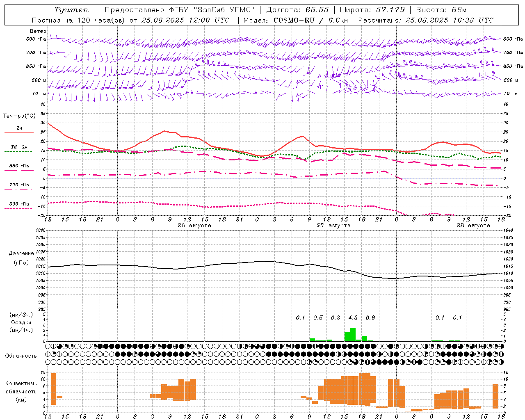Click the '27 августа' date label
525x420 pixels.
pyautogui.click(x=334, y=226)
